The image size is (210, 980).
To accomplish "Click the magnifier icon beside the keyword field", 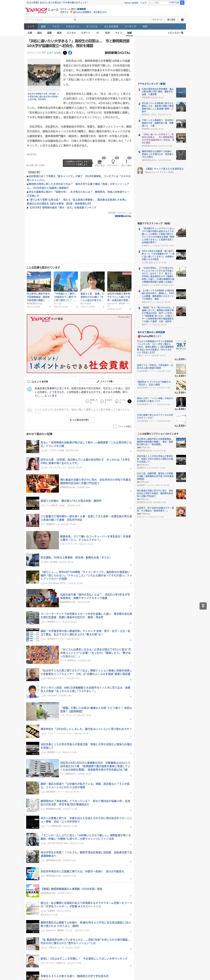I will 75,19.
